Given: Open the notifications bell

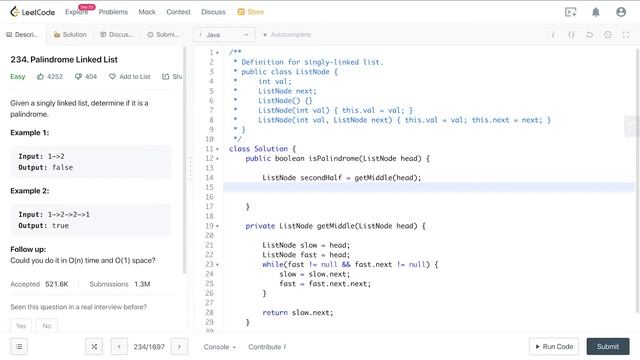Looking at the screenshot, I should pos(596,12).
